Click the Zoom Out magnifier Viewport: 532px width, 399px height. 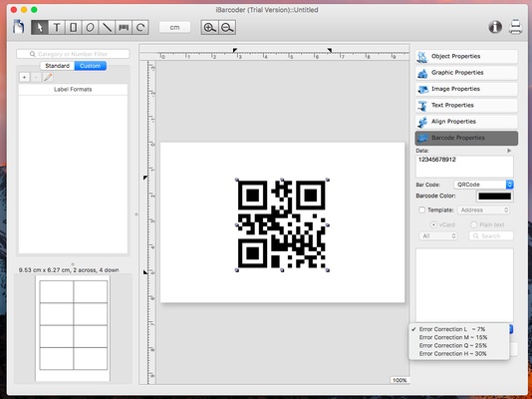227,28
